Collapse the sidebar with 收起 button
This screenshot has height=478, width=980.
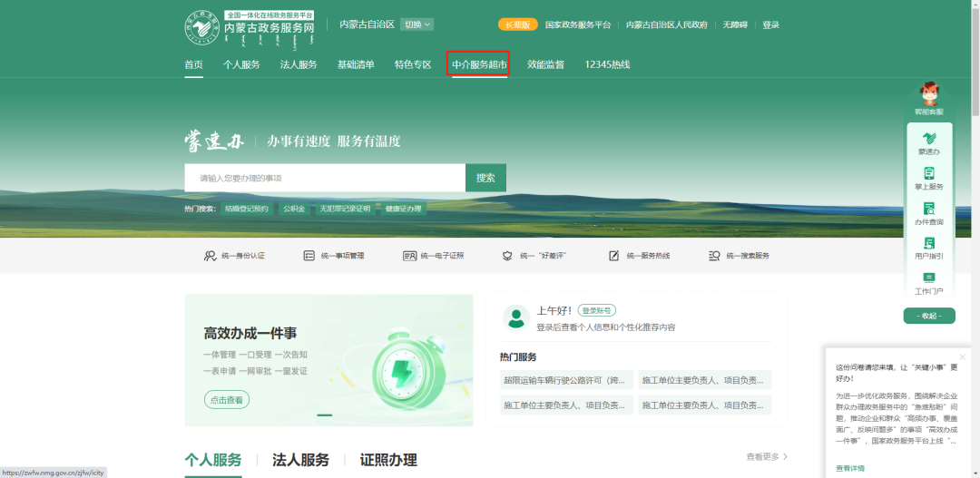click(929, 316)
